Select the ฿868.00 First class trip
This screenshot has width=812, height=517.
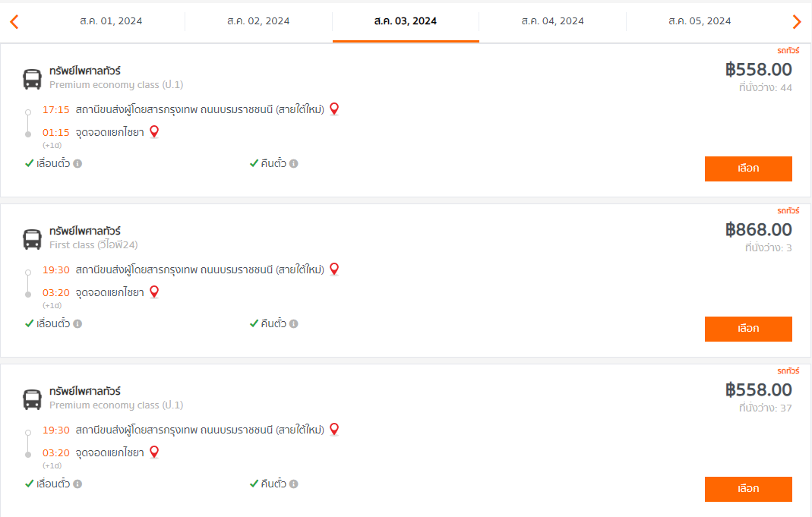click(748, 329)
